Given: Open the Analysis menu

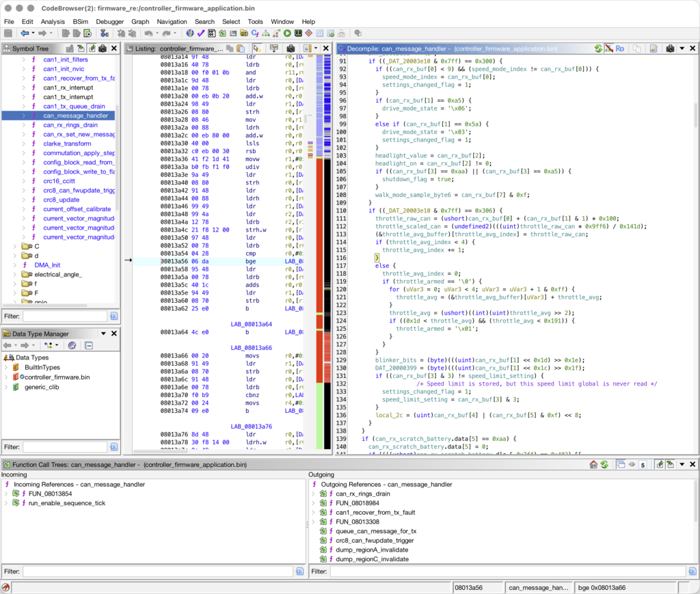Looking at the screenshot, I should (x=53, y=21).
